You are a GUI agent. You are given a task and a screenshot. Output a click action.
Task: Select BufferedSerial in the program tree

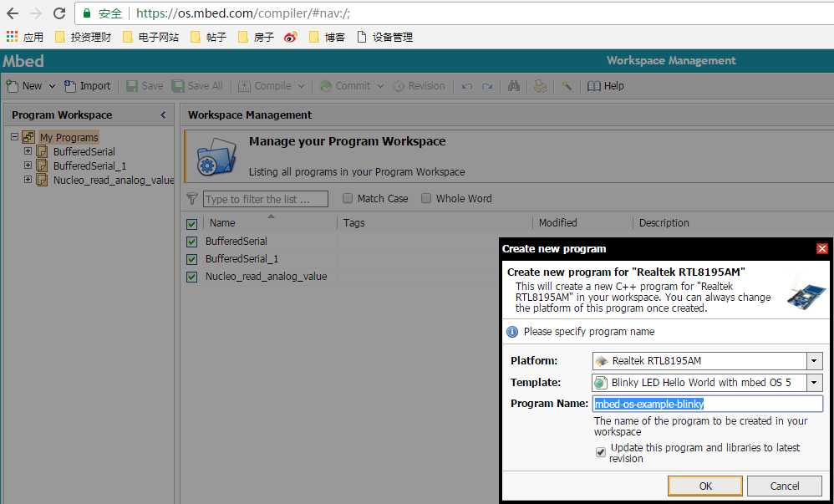coord(84,151)
